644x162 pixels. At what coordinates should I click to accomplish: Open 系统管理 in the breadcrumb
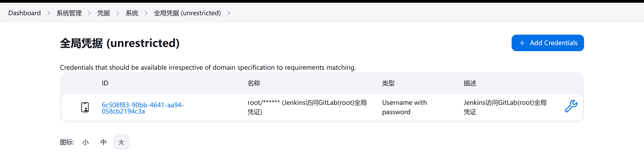(x=69, y=13)
